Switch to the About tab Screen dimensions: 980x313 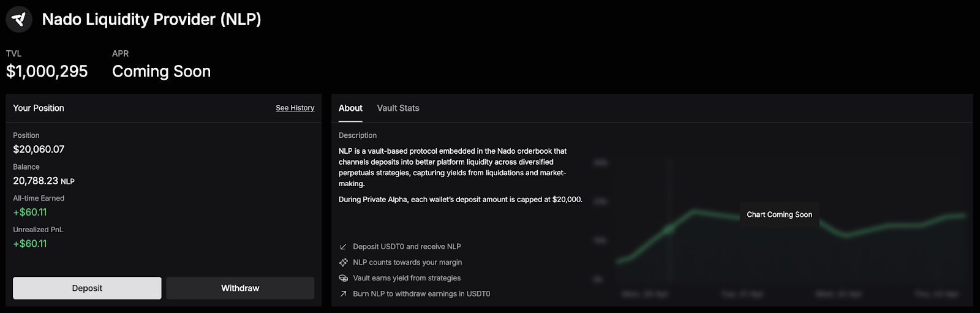pos(350,108)
